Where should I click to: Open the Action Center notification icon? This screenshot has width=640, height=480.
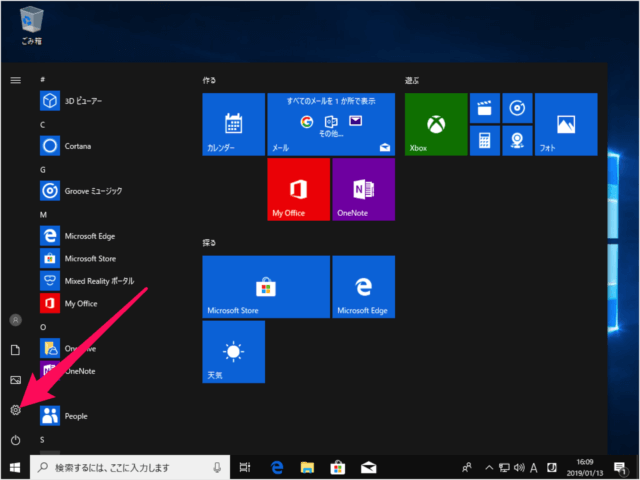(x=620, y=468)
